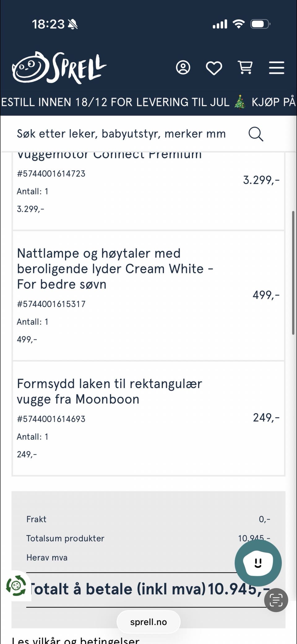Tap the status bar clock
Screen dimensions: 297x644
48,24
